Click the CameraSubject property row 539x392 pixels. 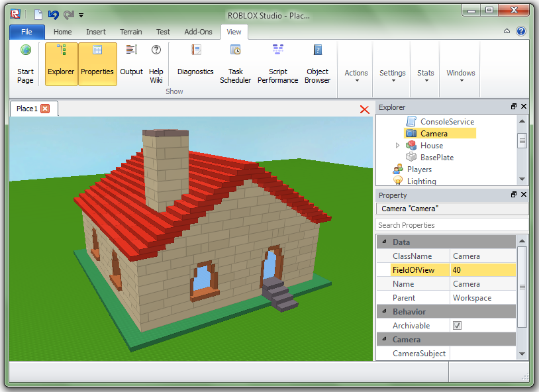(x=446, y=354)
